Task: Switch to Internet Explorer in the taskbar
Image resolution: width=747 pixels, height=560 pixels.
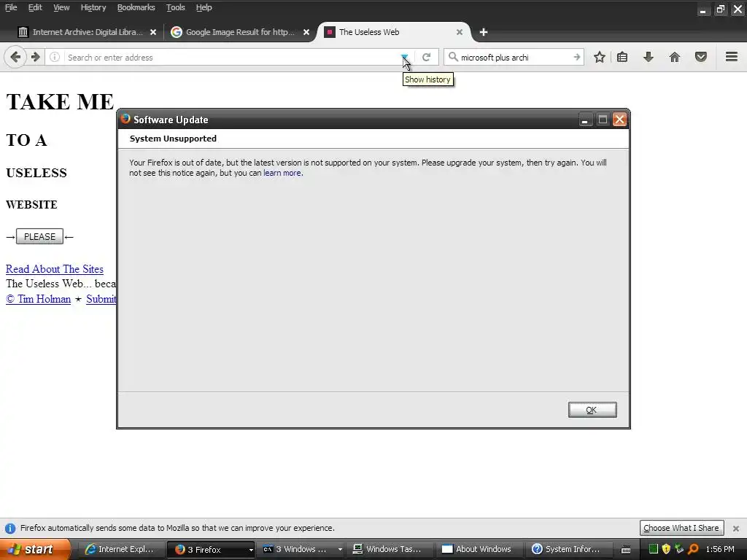Action: coord(120,549)
